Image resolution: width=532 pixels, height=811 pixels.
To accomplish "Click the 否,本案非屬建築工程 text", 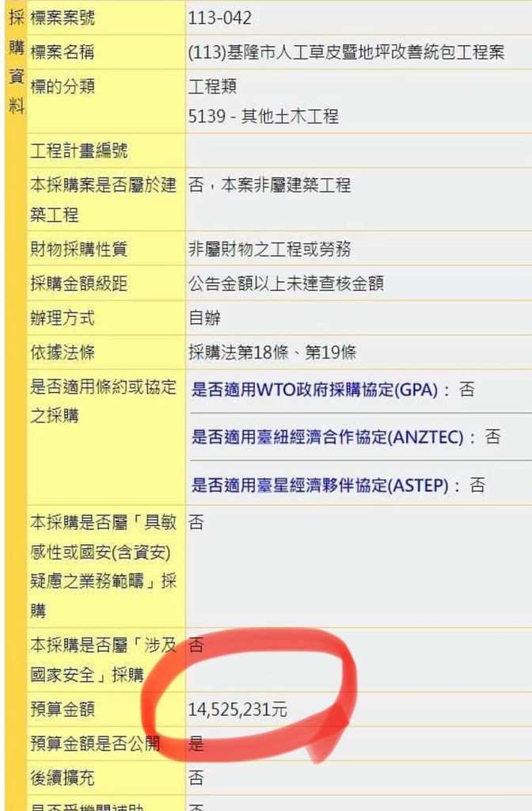I will point(269,185).
